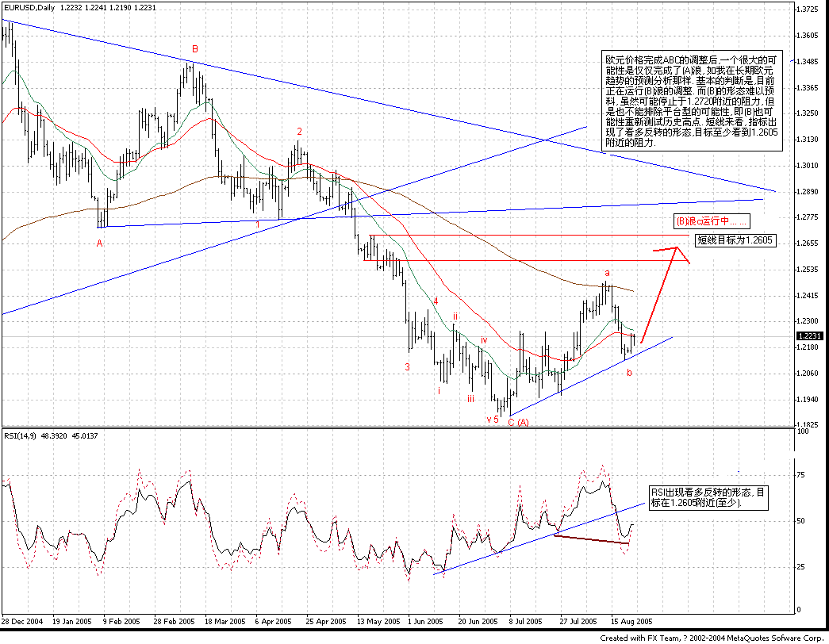Select the red '(B)浪c运行中' annotation label
Viewport: 829px width, 644px height.
tap(712, 221)
